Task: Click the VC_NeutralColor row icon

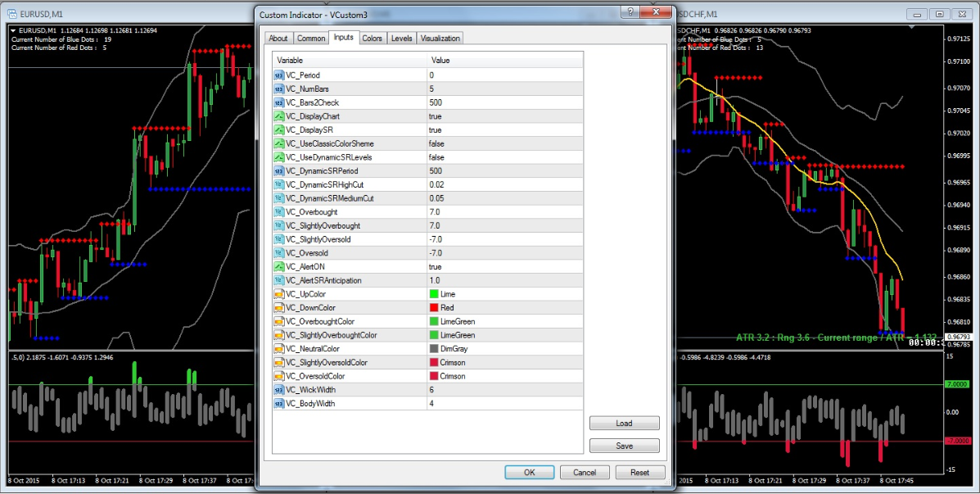Action: click(x=278, y=349)
